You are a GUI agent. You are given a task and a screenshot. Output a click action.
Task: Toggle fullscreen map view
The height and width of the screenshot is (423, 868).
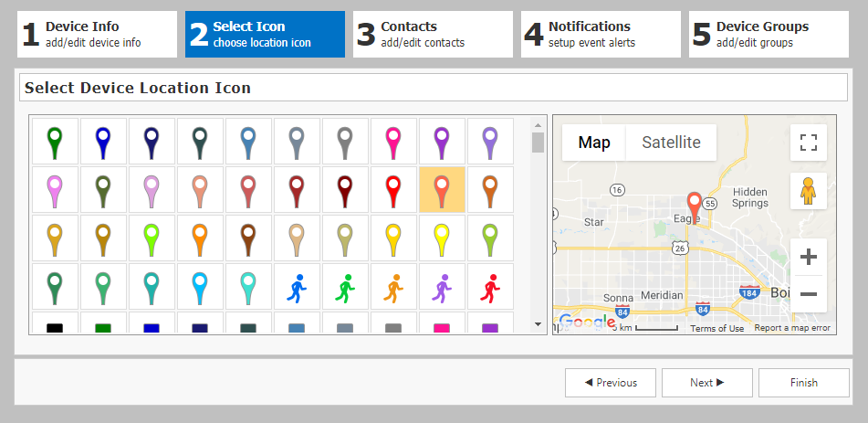[x=808, y=143]
